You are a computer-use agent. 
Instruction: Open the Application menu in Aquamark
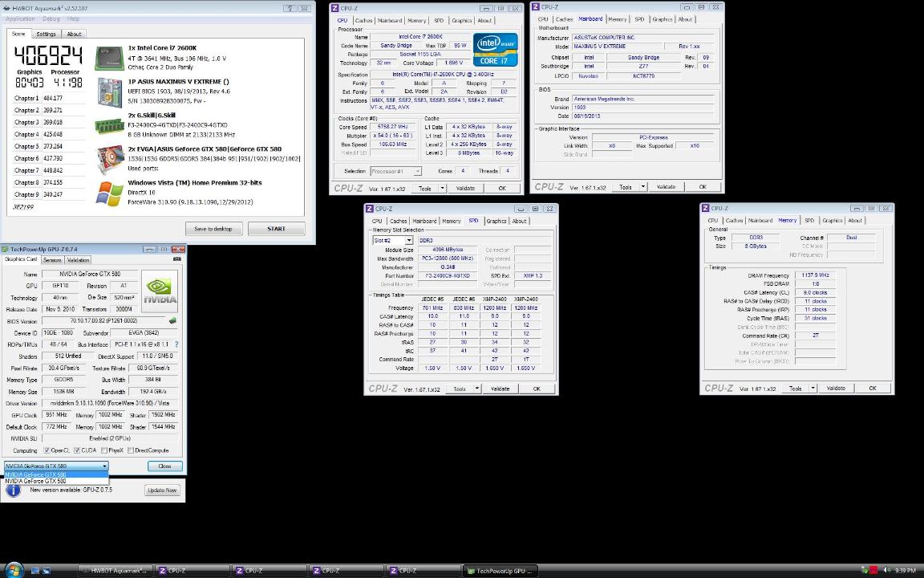(x=20, y=19)
